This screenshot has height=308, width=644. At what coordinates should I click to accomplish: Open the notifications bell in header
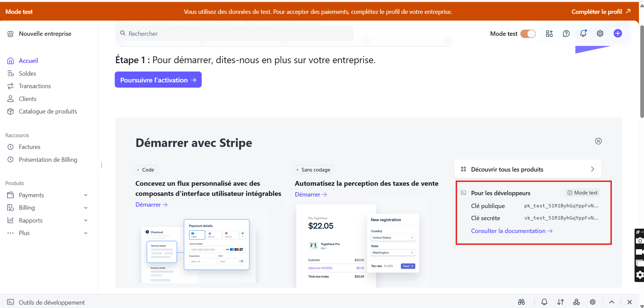(583, 33)
